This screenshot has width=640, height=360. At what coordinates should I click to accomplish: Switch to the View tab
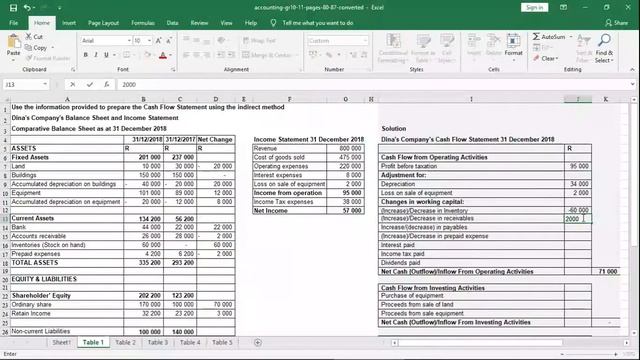[x=226, y=23]
